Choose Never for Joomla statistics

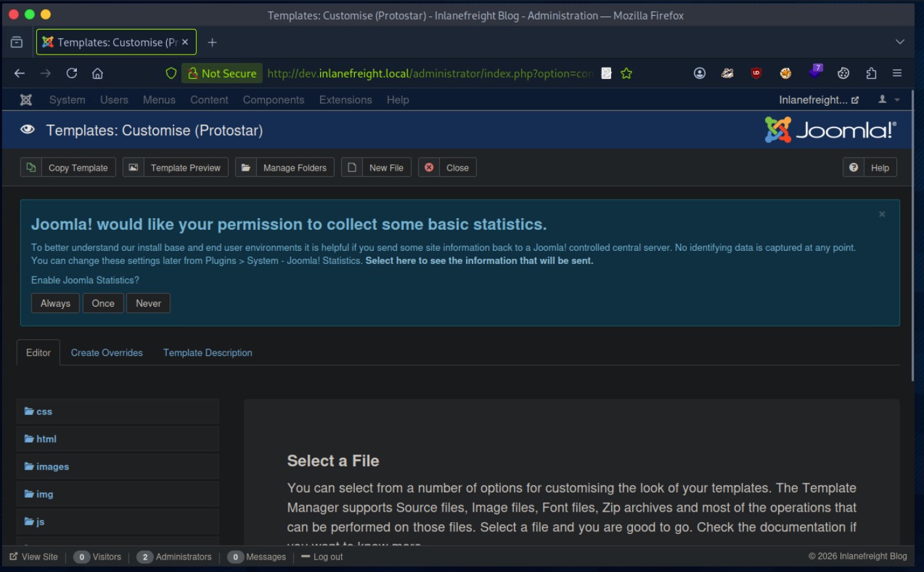[148, 303]
